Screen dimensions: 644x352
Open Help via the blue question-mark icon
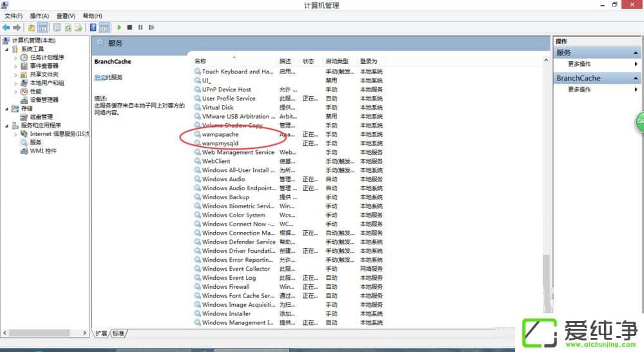pos(93,28)
